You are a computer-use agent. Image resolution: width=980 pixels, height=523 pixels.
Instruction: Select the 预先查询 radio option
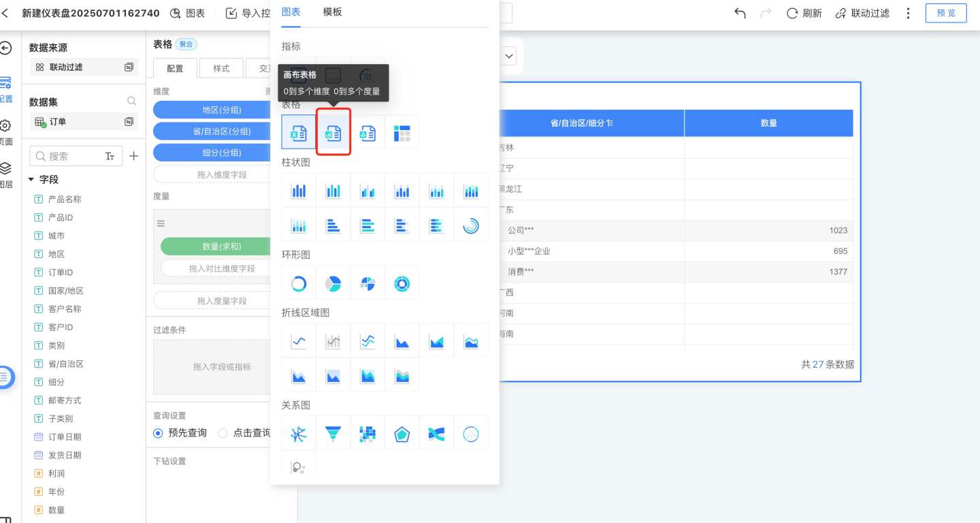[x=158, y=433]
